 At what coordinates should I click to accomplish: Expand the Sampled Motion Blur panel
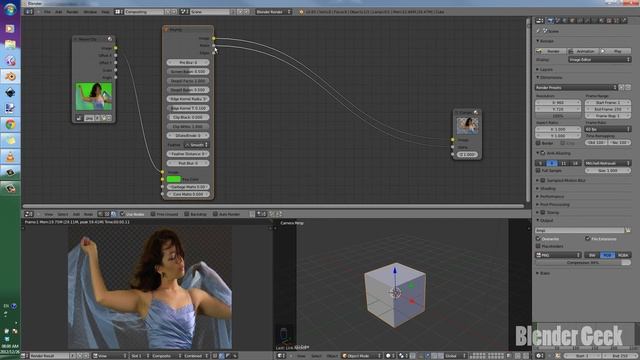point(538,180)
